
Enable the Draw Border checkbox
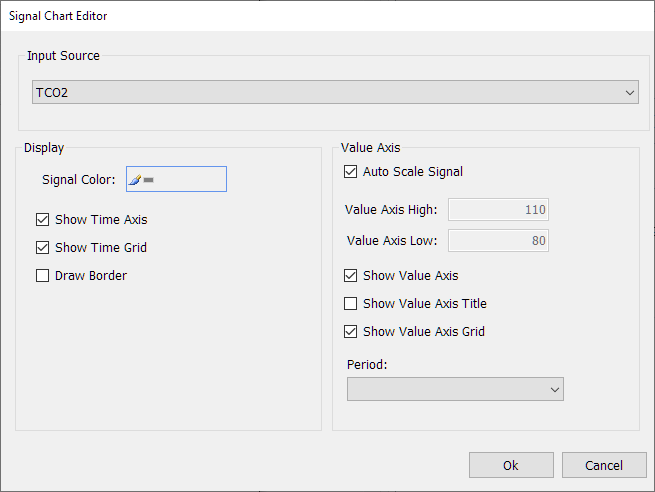[x=43, y=276]
